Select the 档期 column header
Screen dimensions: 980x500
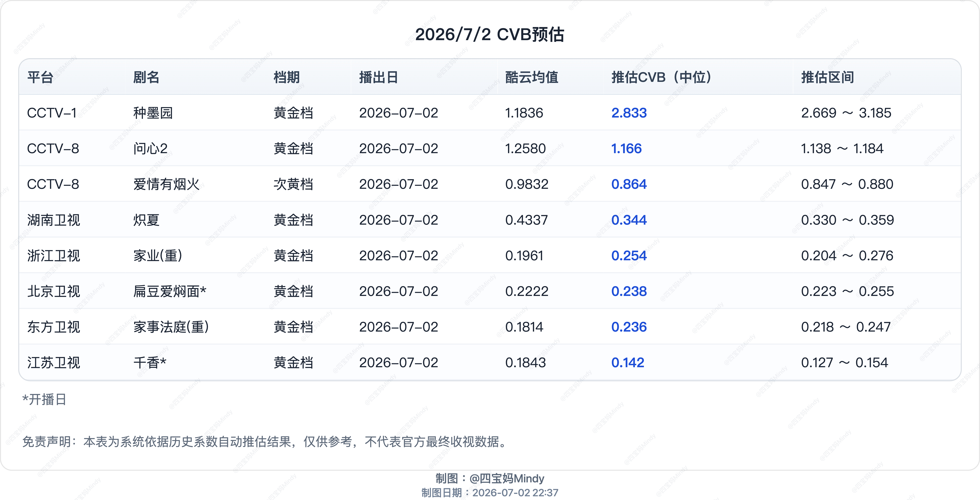click(x=287, y=77)
